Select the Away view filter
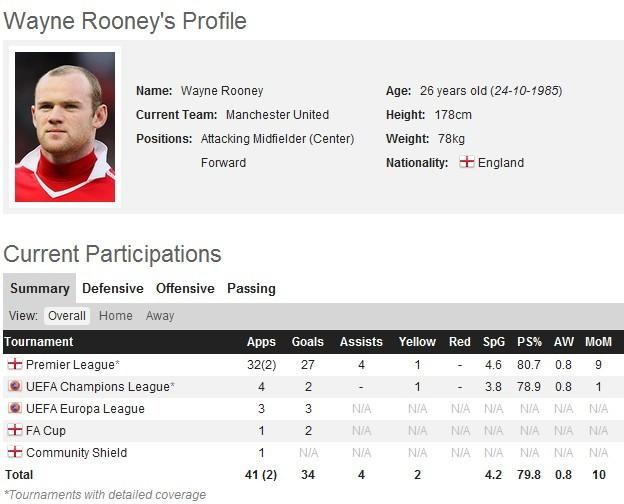 [x=160, y=316]
